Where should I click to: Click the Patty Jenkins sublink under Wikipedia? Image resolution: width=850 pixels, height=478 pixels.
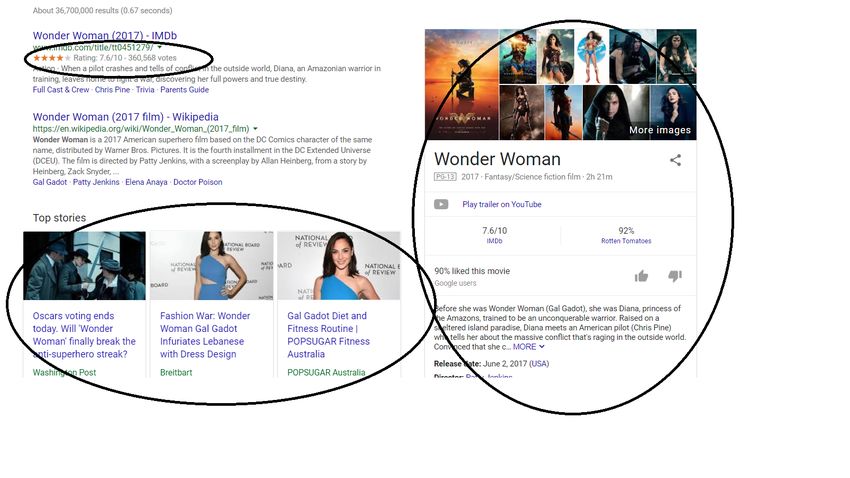coord(96,182)
